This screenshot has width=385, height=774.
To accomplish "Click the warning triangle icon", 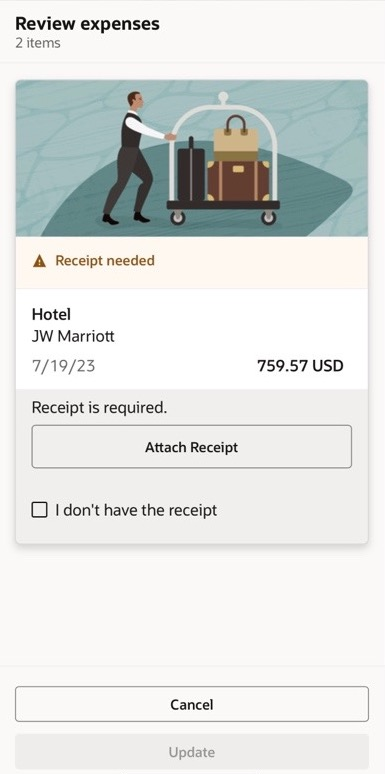I will (x=39, y=261).
